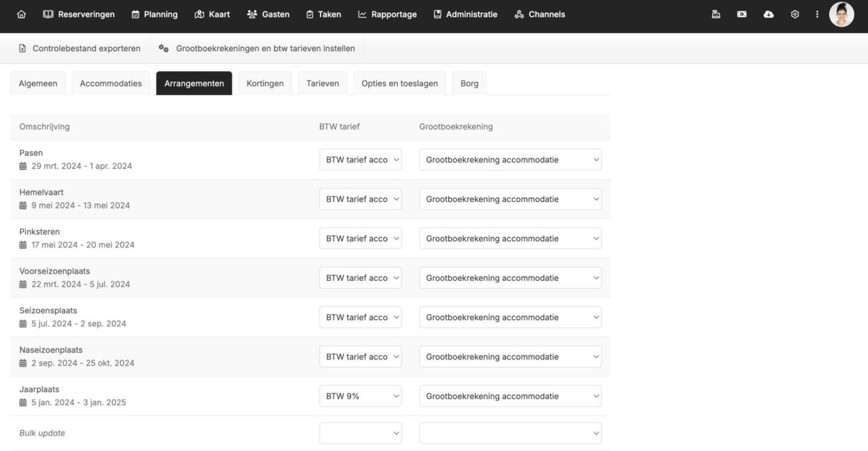This screenshot has width=868, height=451.
Task: Click Grootboekrekeningen en btw tarieven instellen
Action: (257, 48)
